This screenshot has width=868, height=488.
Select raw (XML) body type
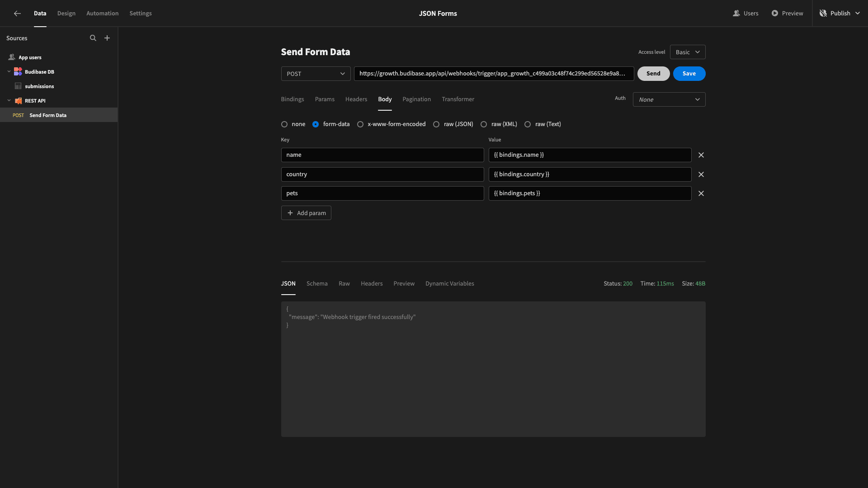[x=484, y=124]
